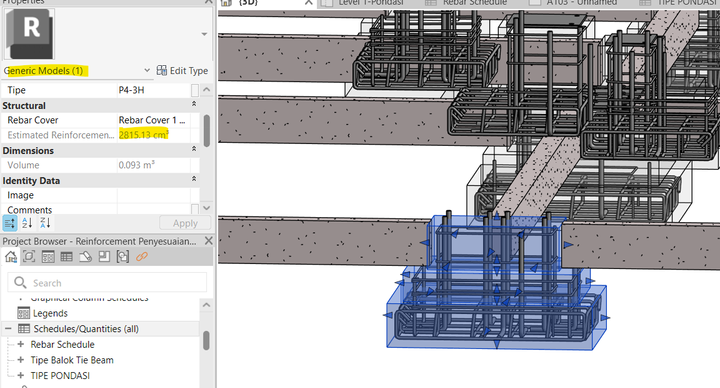Click the associate parameter box beside Tipe

[x=195, y=90]
